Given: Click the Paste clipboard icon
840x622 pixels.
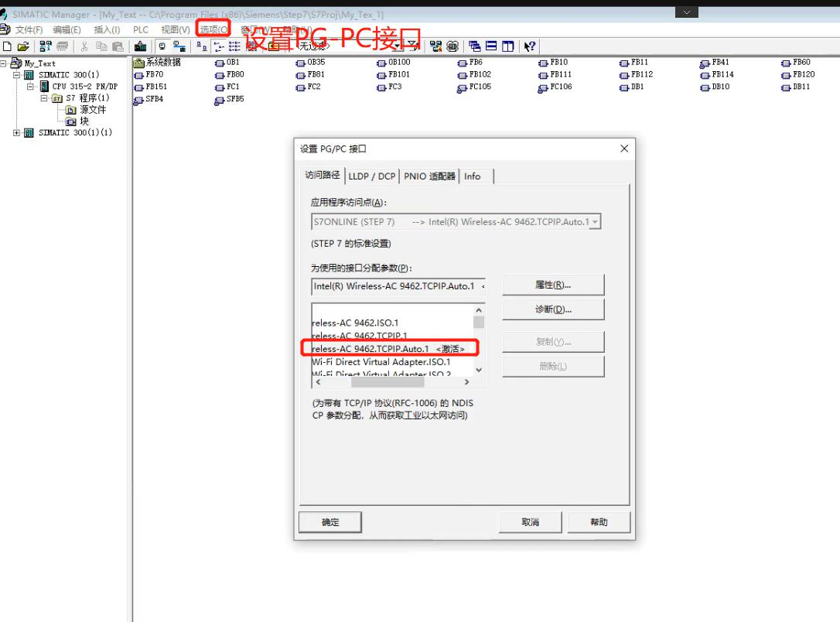Looking at the screenshot, I should (118, 46).
